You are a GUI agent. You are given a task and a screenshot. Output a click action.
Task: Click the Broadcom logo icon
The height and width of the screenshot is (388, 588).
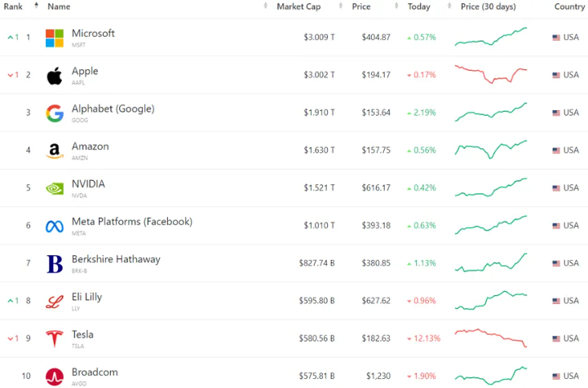[x=55, y=377]
